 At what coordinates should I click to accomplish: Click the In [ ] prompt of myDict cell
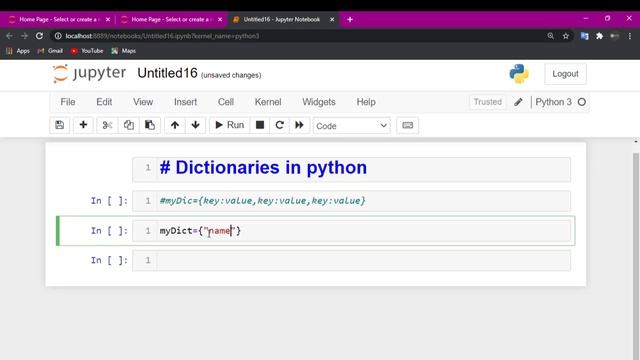(109, 231)
